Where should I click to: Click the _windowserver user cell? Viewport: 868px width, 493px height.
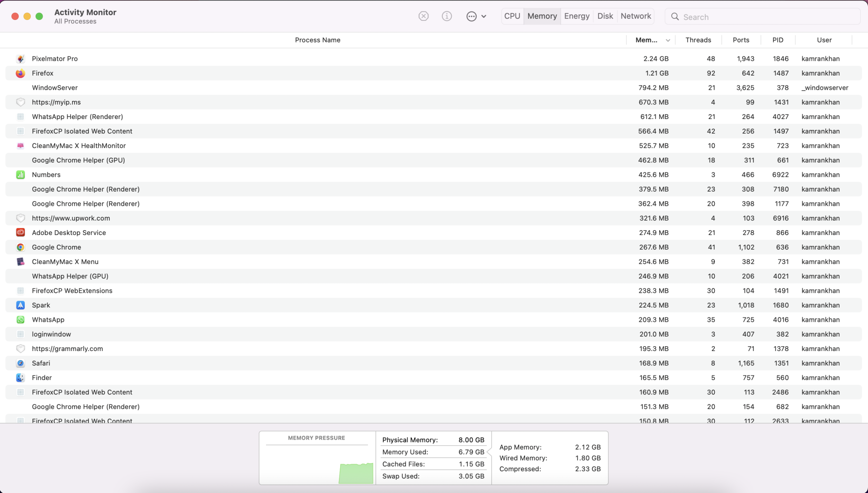(x=825, y=88)
